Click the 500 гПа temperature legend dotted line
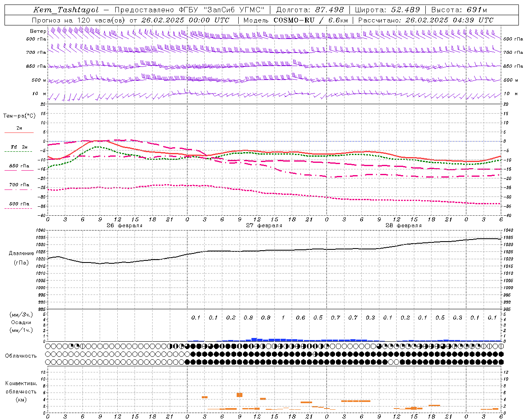525x420 pixels. click(19, 208)
